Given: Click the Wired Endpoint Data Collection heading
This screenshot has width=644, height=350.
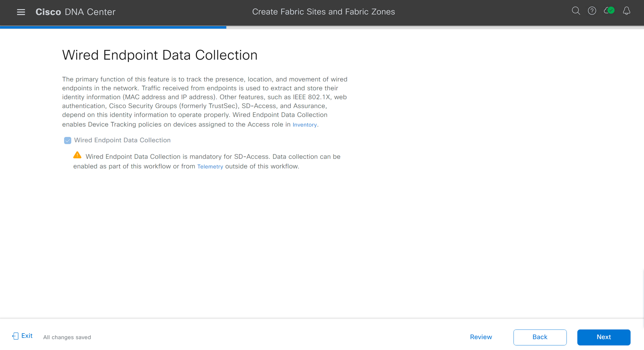Looking at the screenshot, I should click(x=160, y=55).
